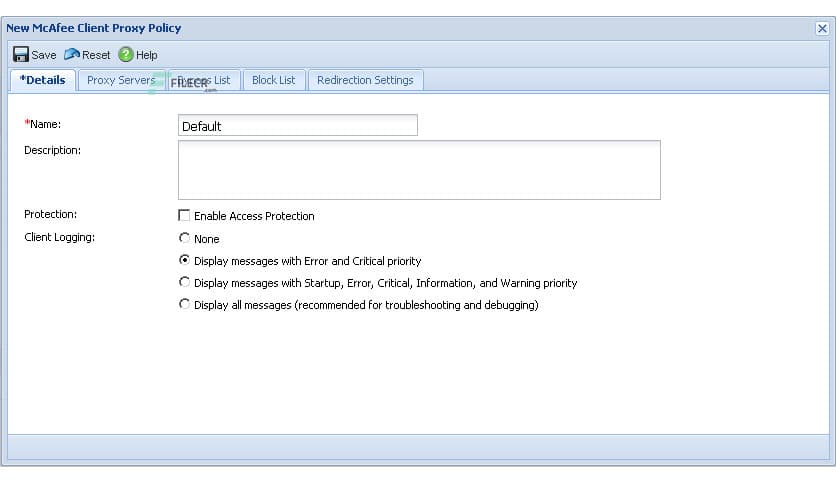Viewport: 836px width, 484px height.
Task: Go to the Bypass List tab
Action: [203, 80]
